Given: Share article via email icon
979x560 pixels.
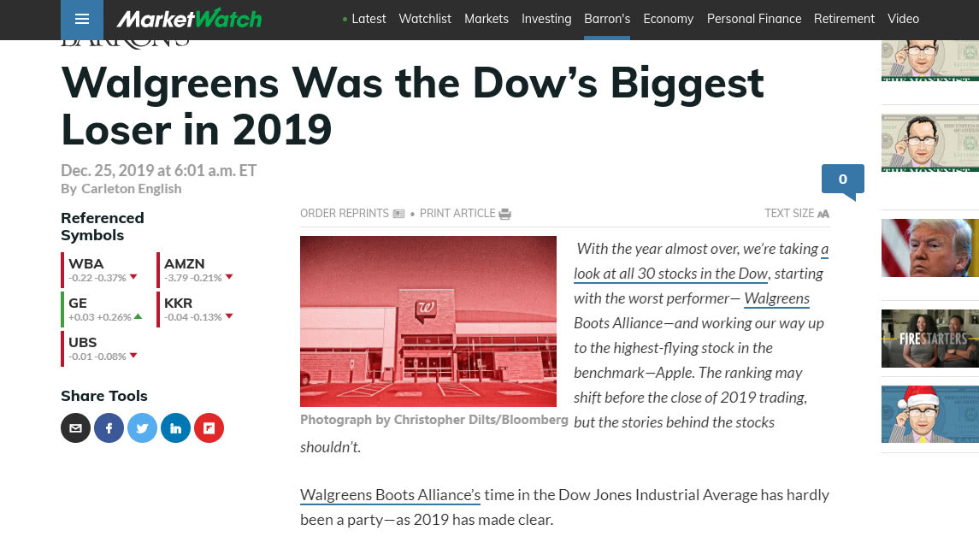Looking at the screenshot, I should 75,428.
